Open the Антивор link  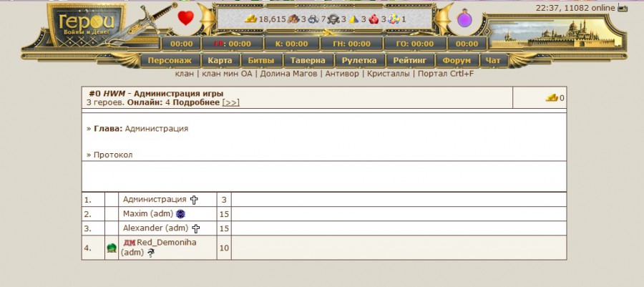click(x=342, y=74)
